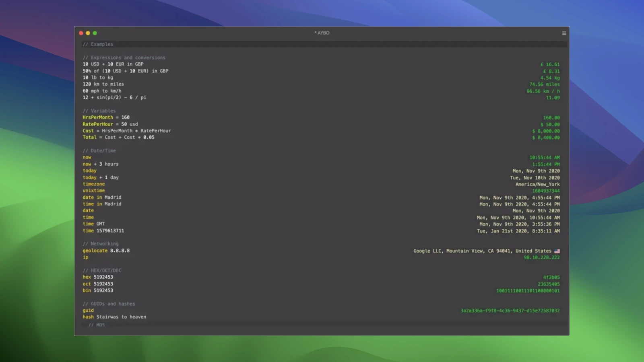Screen dimensions: 644x362
Task: Open the hamburger menu in title bar
Action: (564, 33)
